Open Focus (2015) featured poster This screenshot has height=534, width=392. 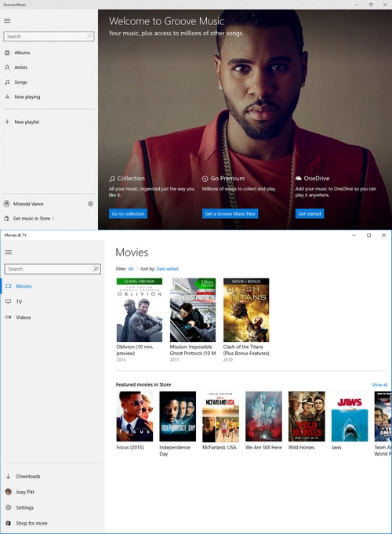click(135, 416)
